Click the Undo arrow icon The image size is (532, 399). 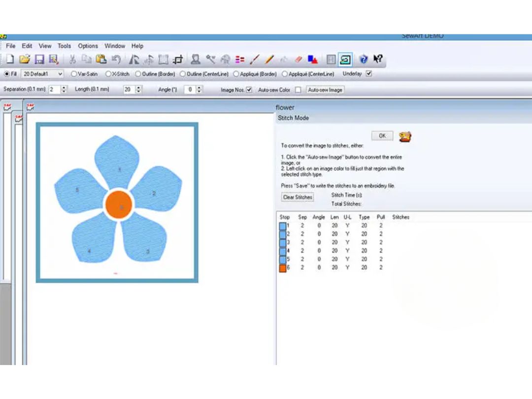pyautogui.click(x=116, y=60)
